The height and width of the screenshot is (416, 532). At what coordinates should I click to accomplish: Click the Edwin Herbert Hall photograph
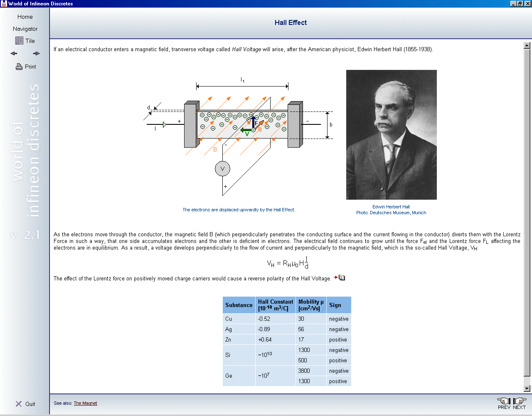pyautogui.click(x=391, y=135)
